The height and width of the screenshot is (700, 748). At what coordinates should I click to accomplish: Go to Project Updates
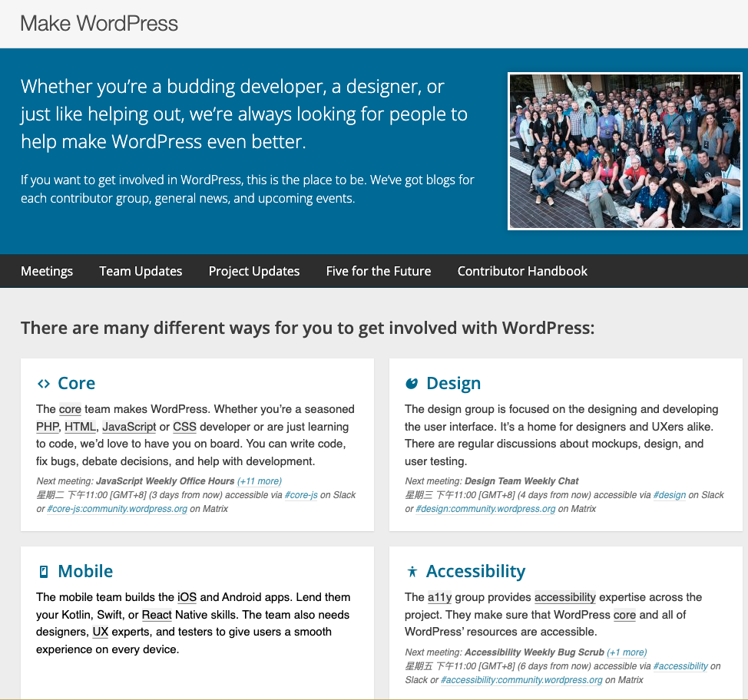coord(253,271)
